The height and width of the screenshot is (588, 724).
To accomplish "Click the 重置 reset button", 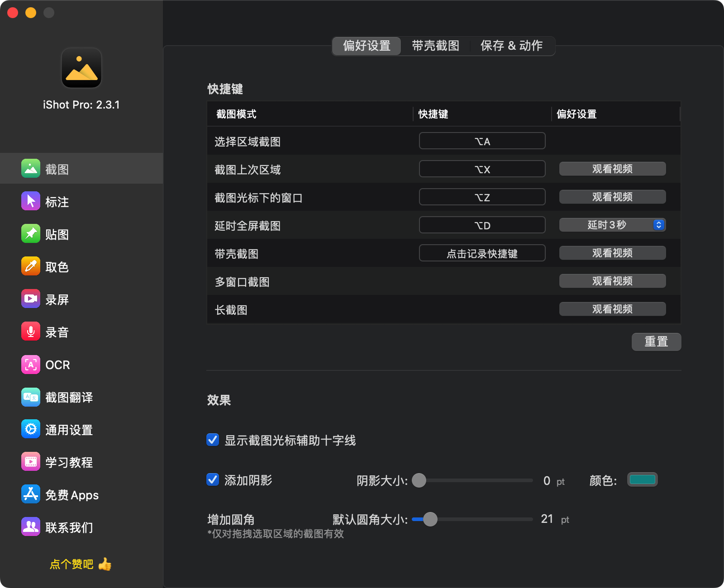I will [656, 341].
